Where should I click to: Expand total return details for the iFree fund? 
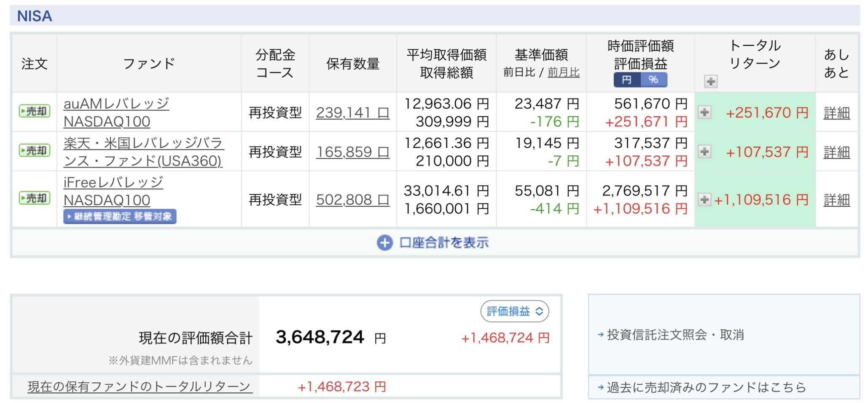pyautogui.click(x=704, y=199)
